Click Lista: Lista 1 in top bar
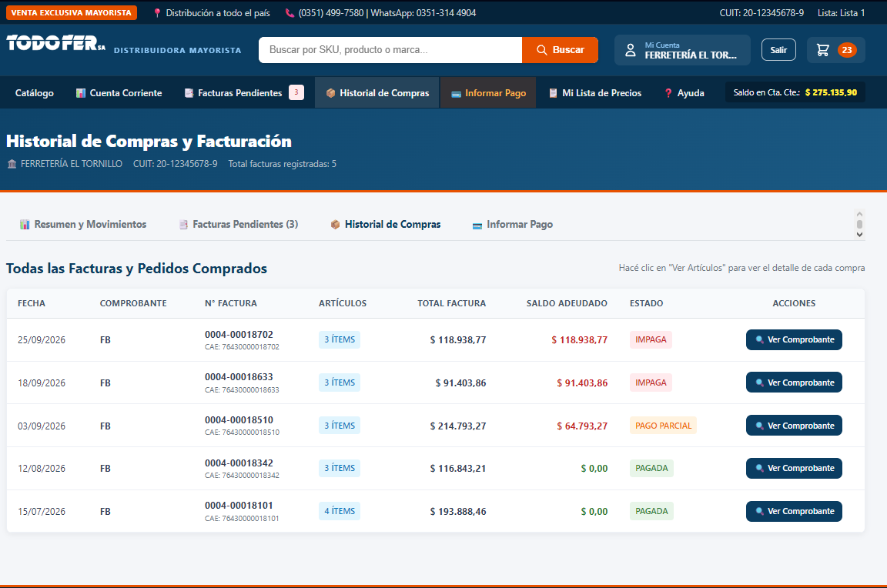 pos(841,13)
